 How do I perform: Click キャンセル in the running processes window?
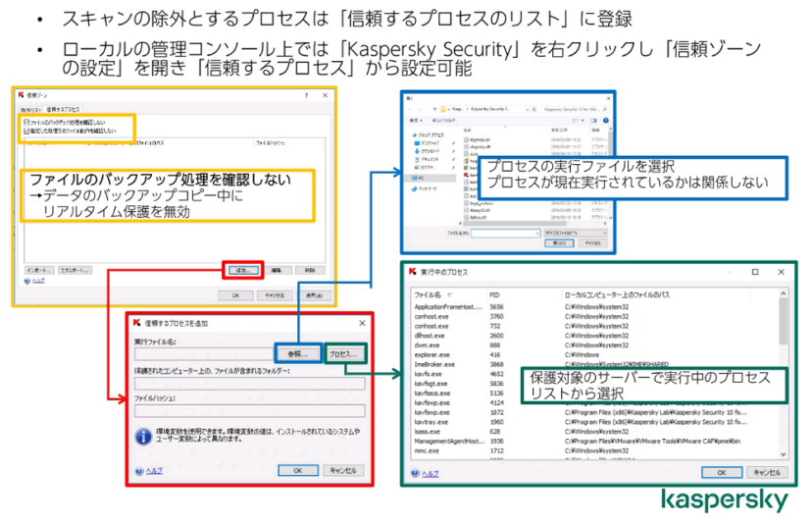click(767, 473)
